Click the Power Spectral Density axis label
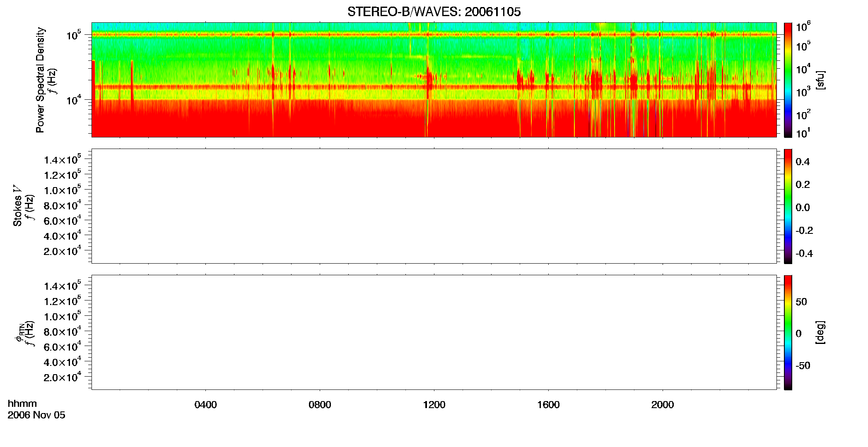This screenshot has width=868, height=447. (40, 80)
